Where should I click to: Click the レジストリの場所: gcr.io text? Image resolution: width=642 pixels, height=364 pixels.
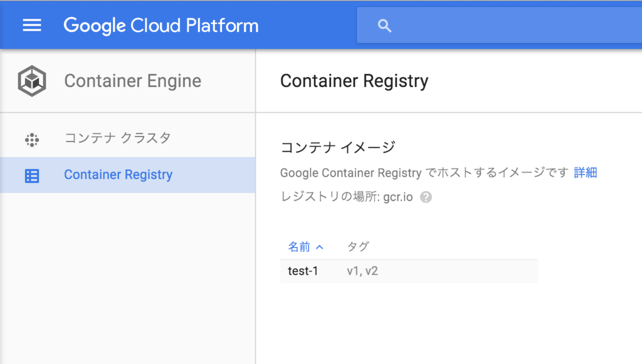(346, 197)
